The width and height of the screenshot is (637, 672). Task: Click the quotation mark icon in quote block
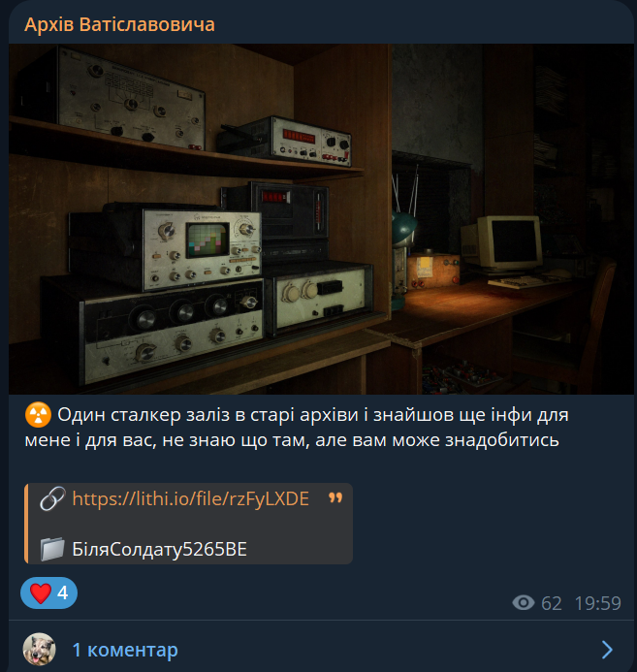pos(335,497)
